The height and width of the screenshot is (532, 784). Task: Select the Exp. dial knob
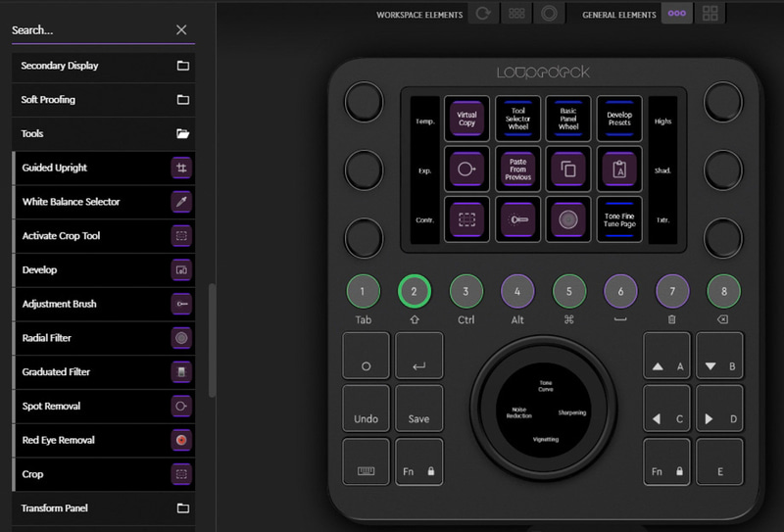[364, 170]
